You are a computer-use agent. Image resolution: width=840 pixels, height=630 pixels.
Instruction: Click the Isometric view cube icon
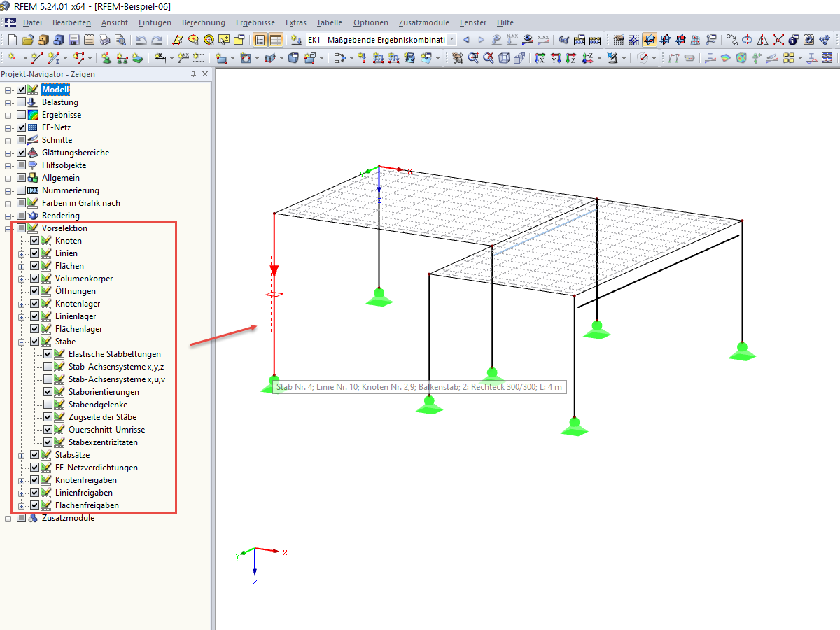504,58
